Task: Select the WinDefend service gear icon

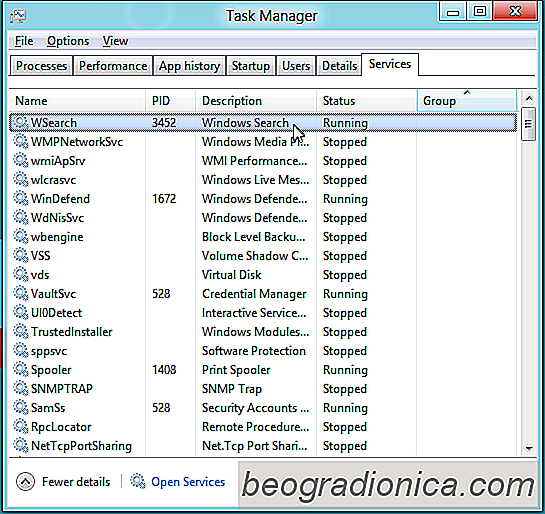Action: (21, 199)
